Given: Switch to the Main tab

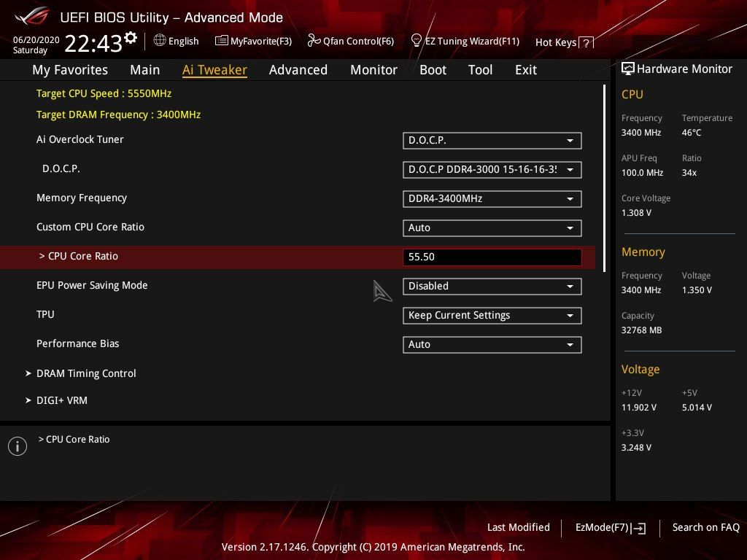Looking at the screenshot, I should pyautogui.click(x=145, y=70).
